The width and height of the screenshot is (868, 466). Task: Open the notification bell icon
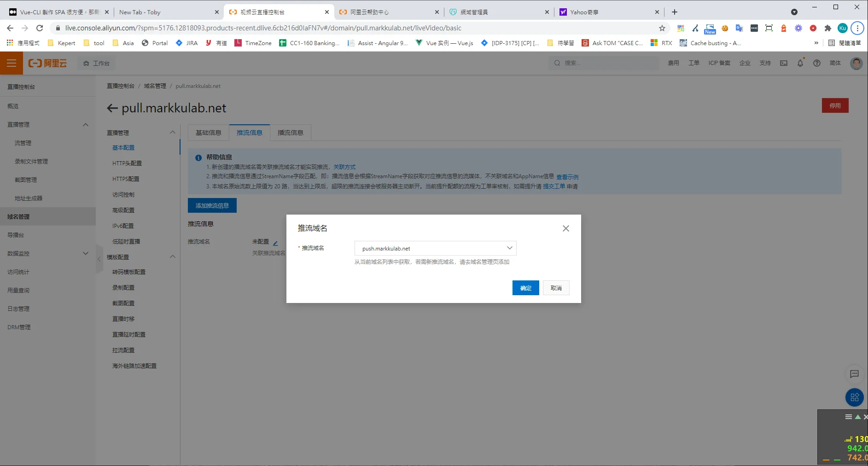click(800, 63)
